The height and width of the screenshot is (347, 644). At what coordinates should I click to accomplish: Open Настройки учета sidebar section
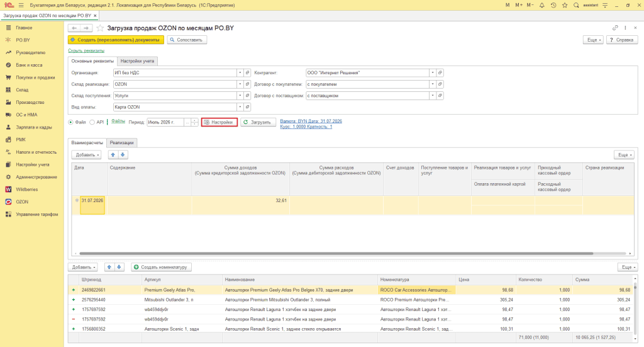coord(33,164)
